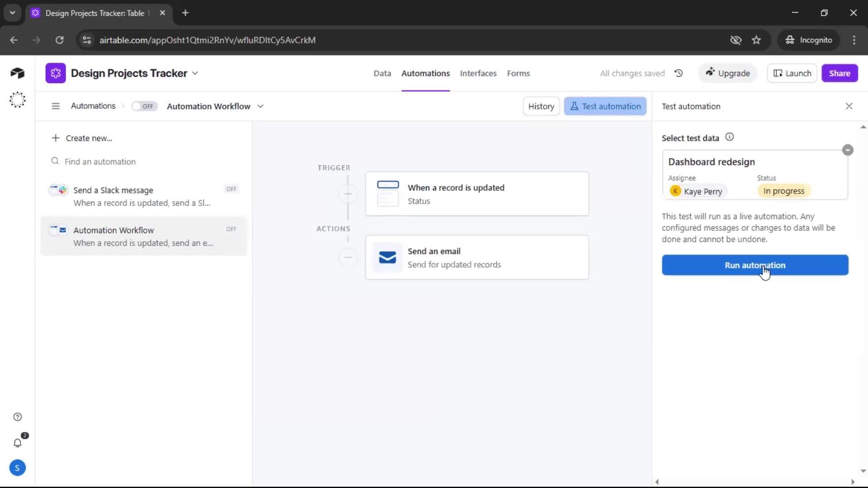The width and height of the screenshot is (868, 488).
Task: Click the dotted circle icon in sidebar
Action: [x=17, y=100]
